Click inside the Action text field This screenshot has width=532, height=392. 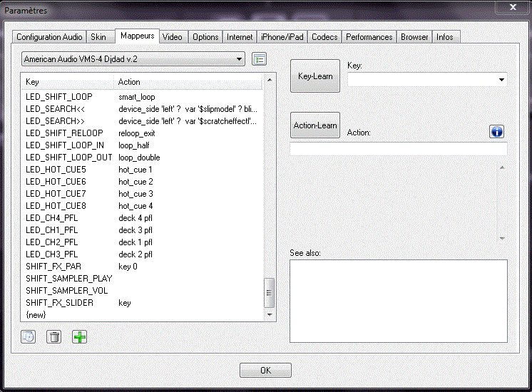tap(398, 150)
